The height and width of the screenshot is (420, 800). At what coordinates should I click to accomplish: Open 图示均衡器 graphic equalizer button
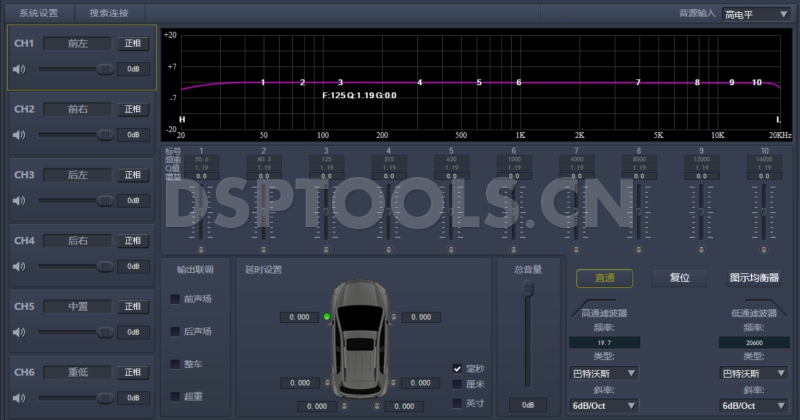(x=754, y=278)
